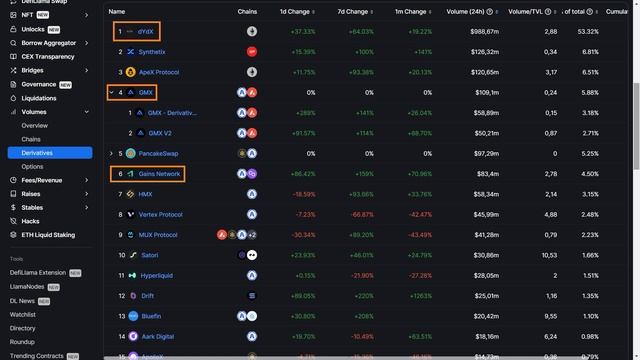Viewport: 640px width, 360px height.
Task: Open Vertex Protocol link
Action: coord(160,215)
